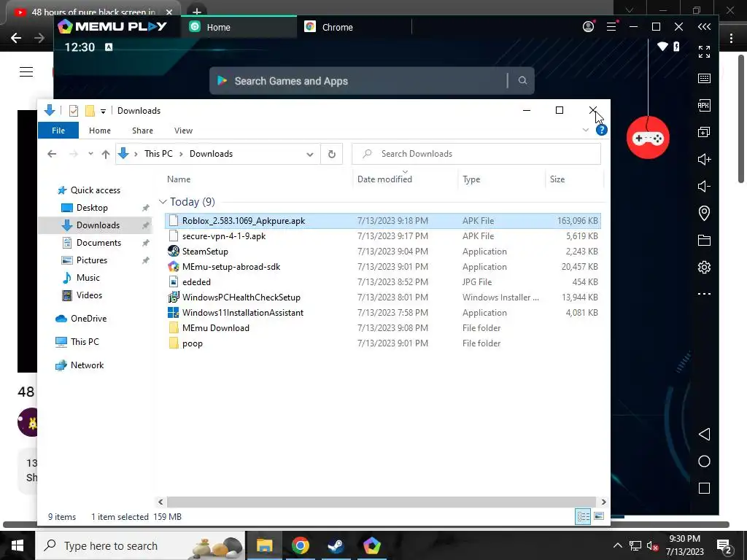Image resolution: width=747 pixels, height=560 pixels.
Task: Navigate back in File Explorer
Action: 52,154
